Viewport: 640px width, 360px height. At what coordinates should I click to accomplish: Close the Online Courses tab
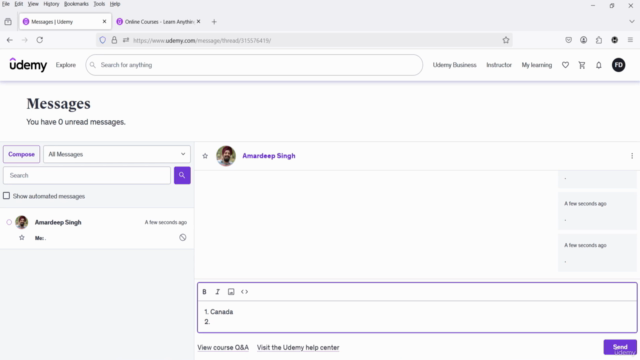click(198, 22)
